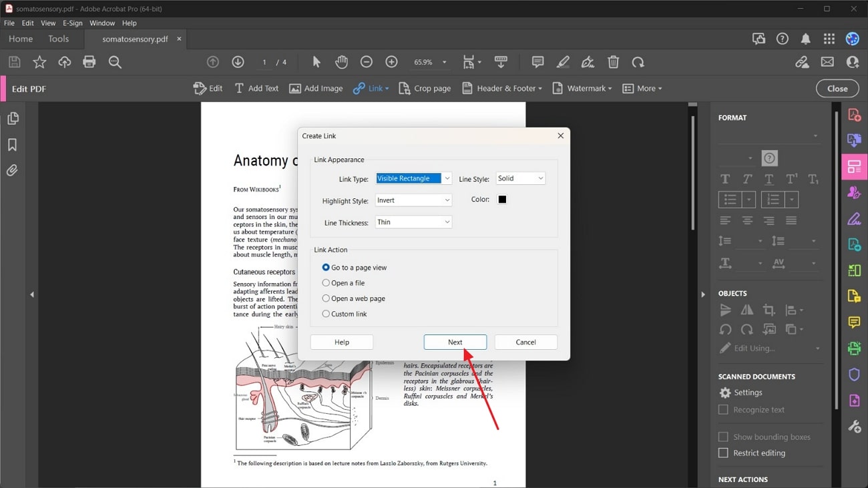868x488 pixels.
Task: Cancel the Create Link dialog
Action: point(525,342)
